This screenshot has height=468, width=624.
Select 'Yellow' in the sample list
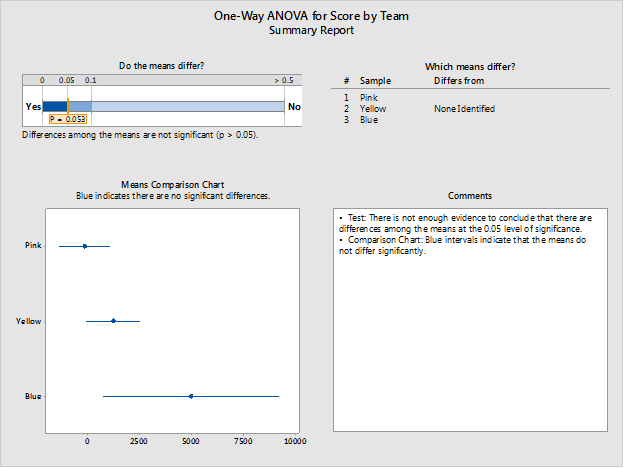pos(372,108)
